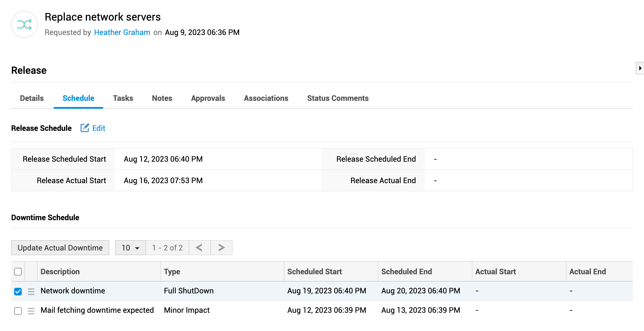Expand the collapsed right side panel arrow
This screenshot has width=644, height=331.
(640, 68)
